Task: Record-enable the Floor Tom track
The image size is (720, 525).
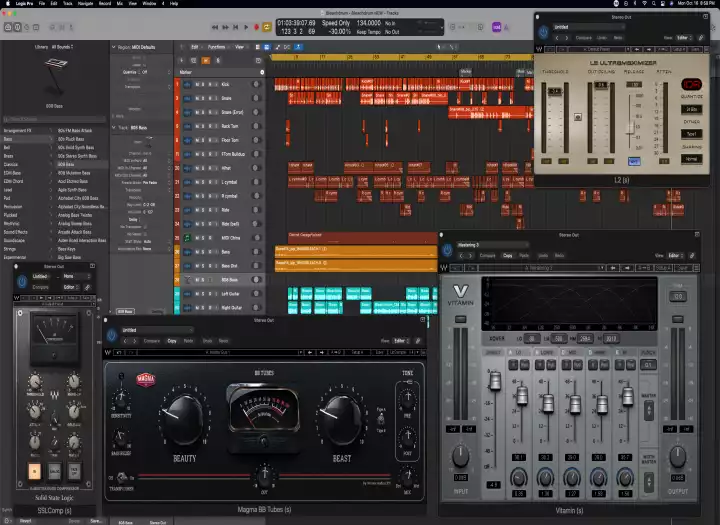Action: tap(210, 140)
